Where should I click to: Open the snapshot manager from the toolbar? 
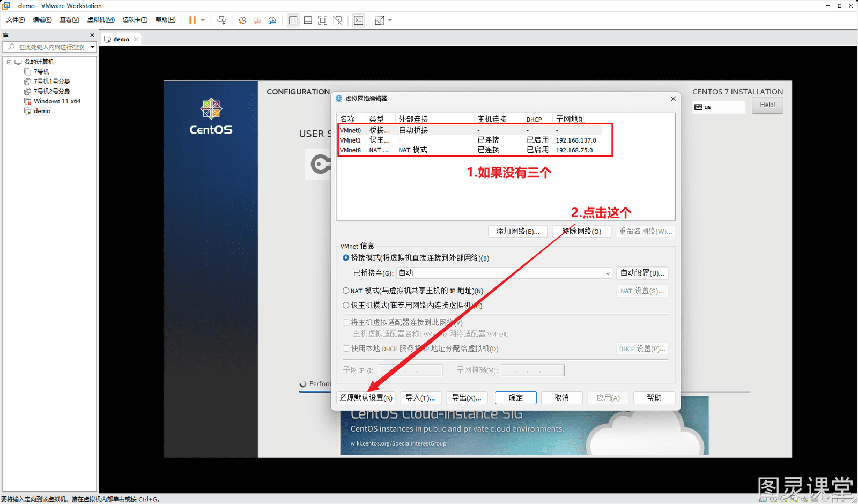click(272, 20)
